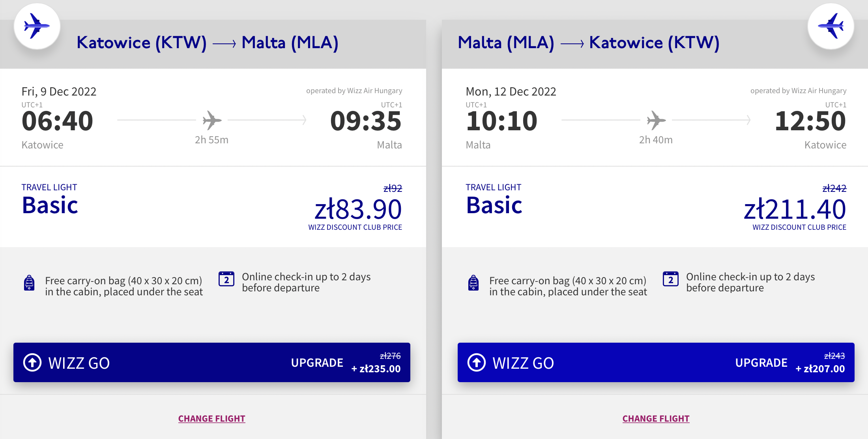Click the online check-in calendar icon, return flight

click(x=671, y=279)
